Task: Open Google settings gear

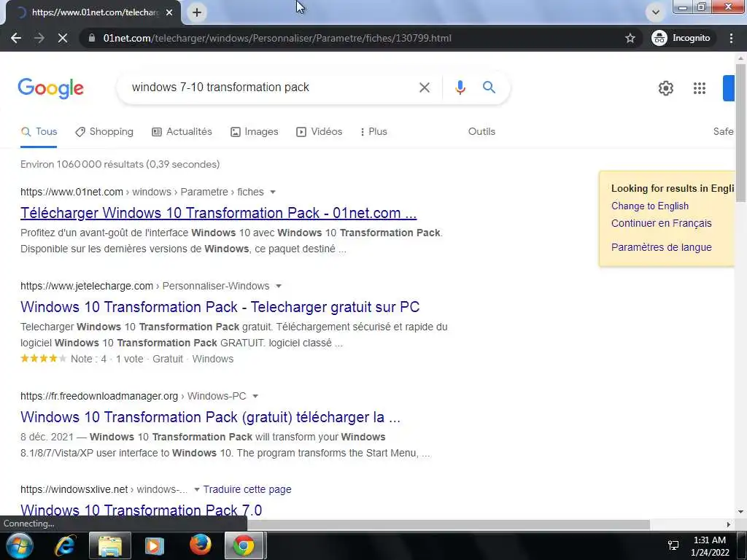Action: pyautogui.click(x=665, y=88)
